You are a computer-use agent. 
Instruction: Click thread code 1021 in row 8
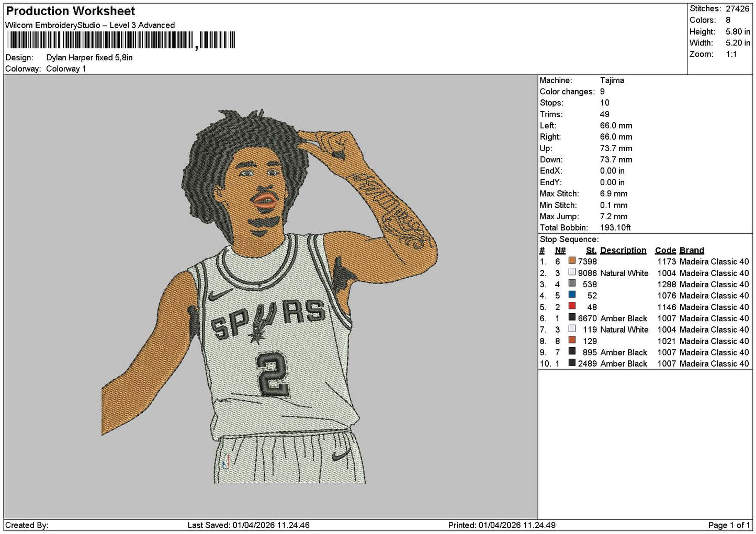(667, 341)
